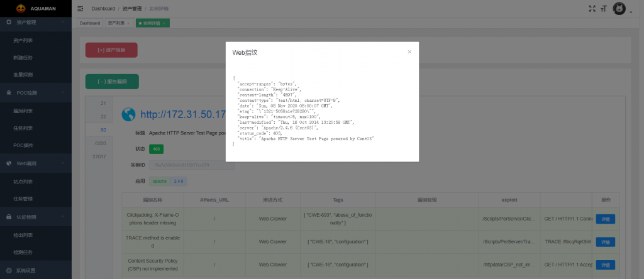The width and height of the screenshot is (644, 279).
Task: Collapse the Web漏洞 sidebar section chevron
Action: (63, 163)
